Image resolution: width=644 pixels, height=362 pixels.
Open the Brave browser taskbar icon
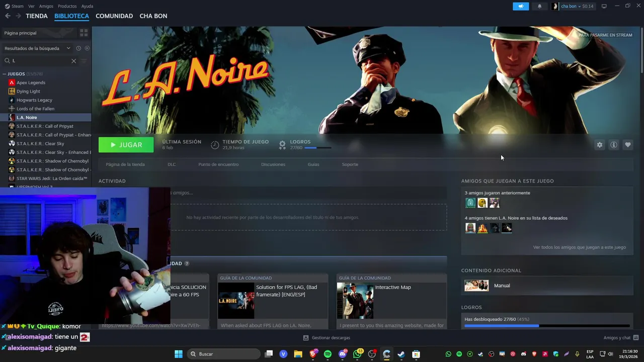pos(313,354)
